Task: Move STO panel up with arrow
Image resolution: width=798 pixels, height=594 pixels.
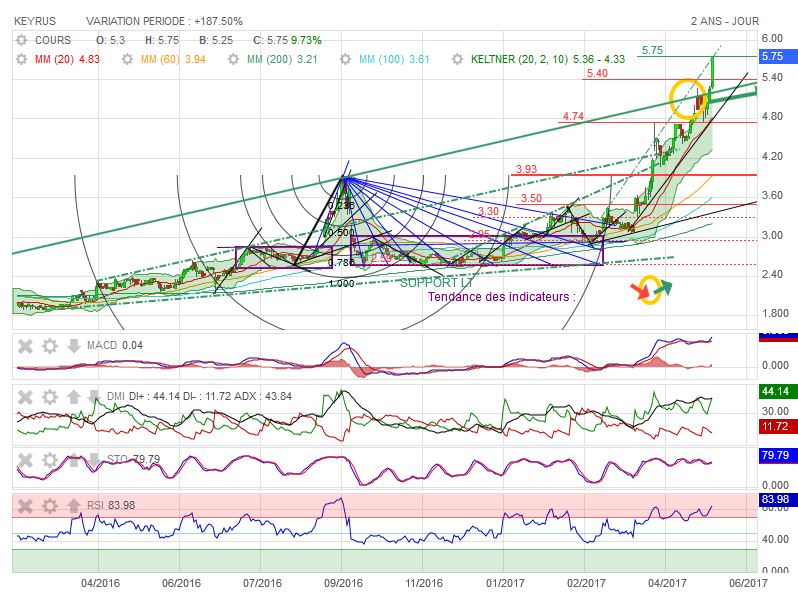Action: pos(73,460)
